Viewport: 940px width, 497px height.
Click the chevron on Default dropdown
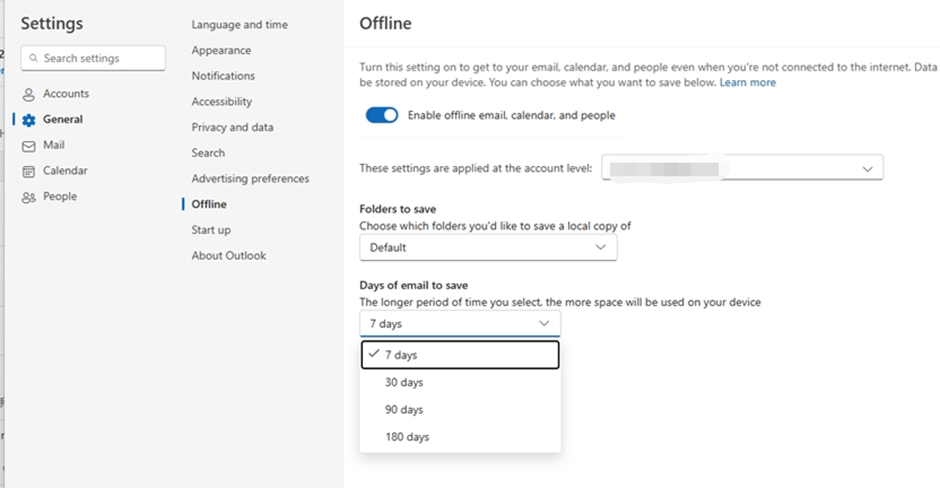[x=601, y=248]
